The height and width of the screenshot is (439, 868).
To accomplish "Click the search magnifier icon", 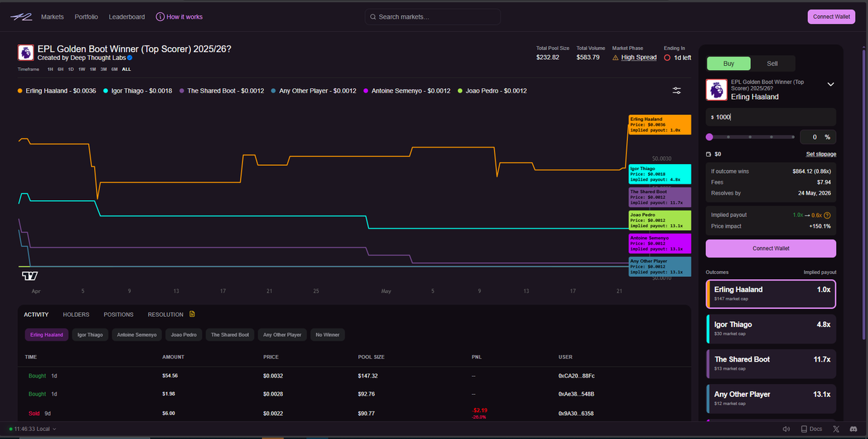I will click(372, 17).
